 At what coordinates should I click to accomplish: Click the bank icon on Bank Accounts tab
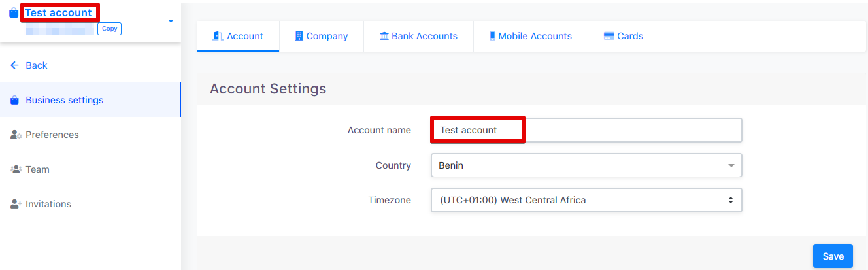click(x=384, y=36)
